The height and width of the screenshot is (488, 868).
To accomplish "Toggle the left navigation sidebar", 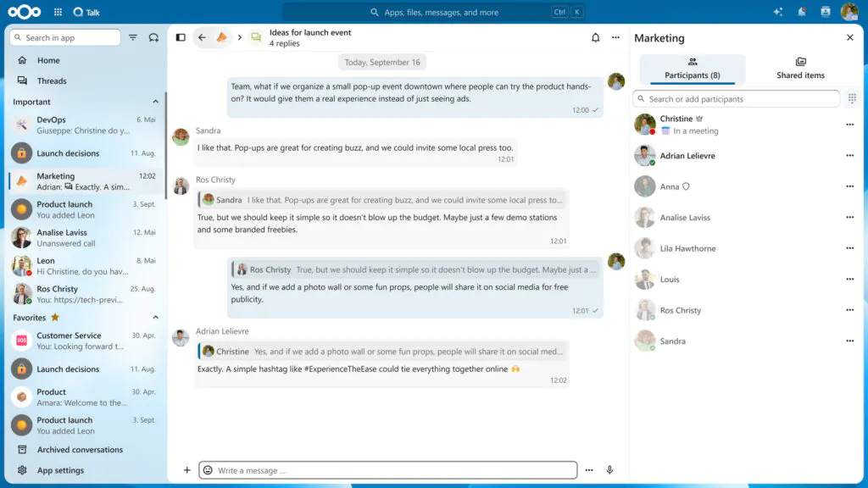I will (181, 37).
